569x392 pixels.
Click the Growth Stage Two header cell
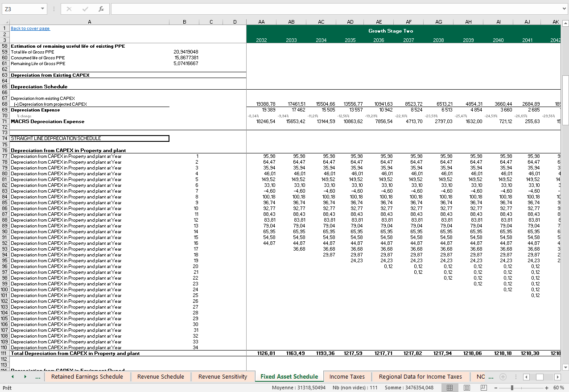pos(391,31)
